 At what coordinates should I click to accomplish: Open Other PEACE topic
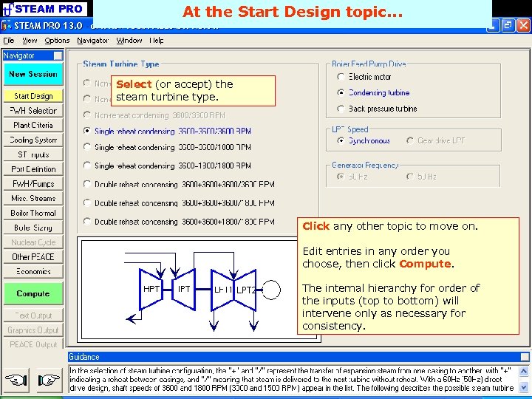pyautogui.click(x=33, y=257)
